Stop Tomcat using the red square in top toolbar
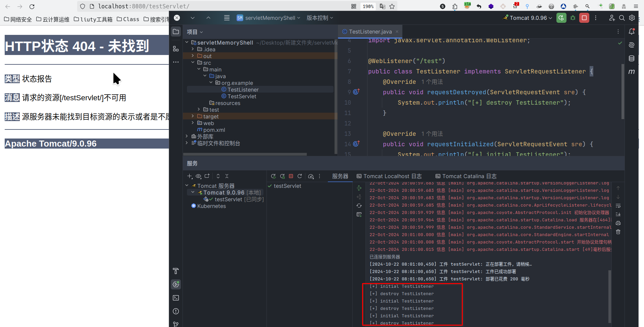The width and height of the screenshot is (644, 327). (x=584, y=18)
